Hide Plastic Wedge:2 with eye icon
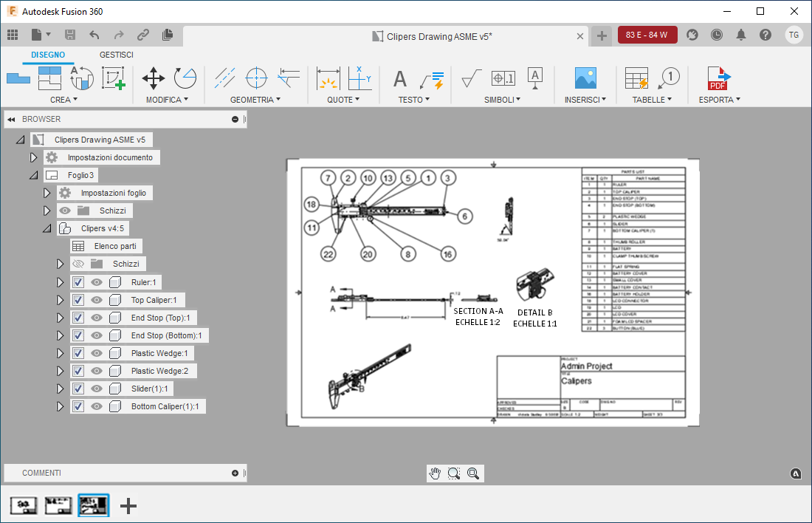 pos(96,371)
